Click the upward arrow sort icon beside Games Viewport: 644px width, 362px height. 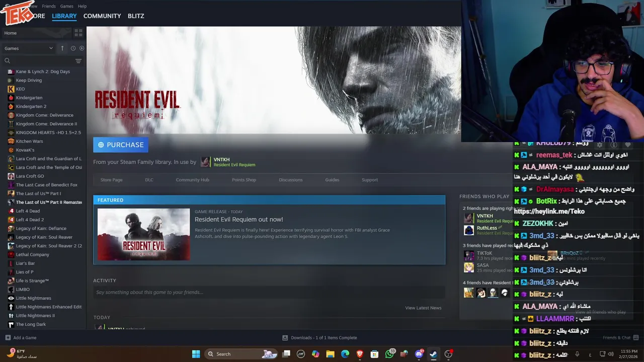[62, 48]
